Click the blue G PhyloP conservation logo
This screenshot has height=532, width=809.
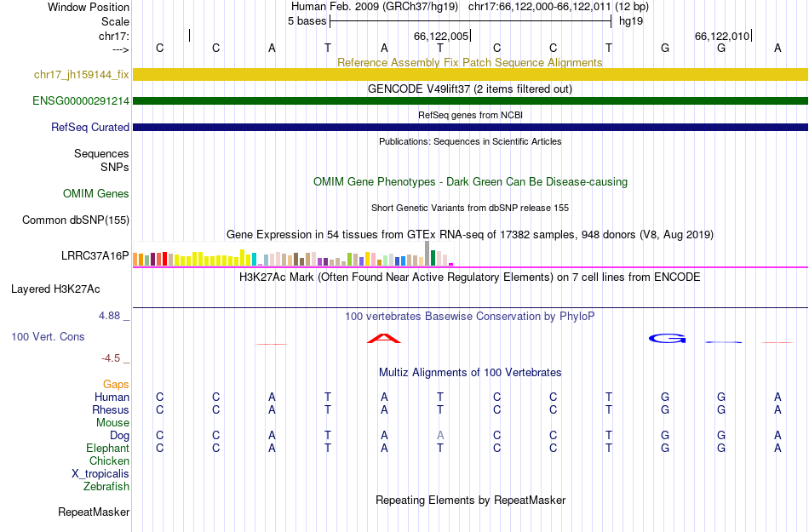(667, 338)
